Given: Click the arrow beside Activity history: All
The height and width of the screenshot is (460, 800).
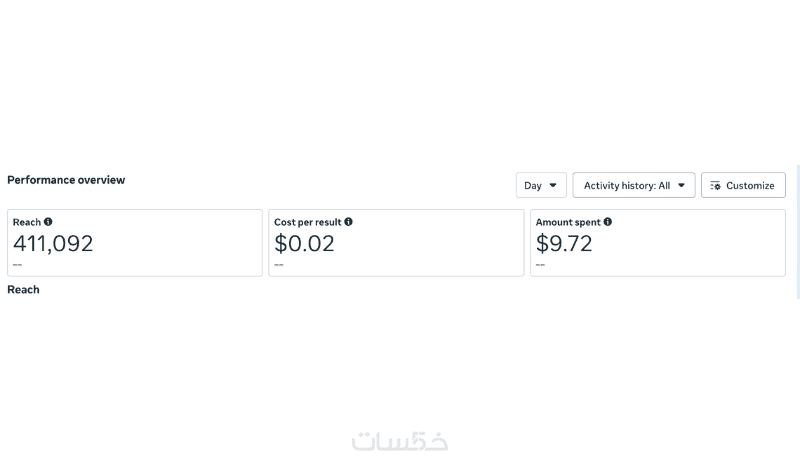Looking at the screenshot, I should (681, 185).
